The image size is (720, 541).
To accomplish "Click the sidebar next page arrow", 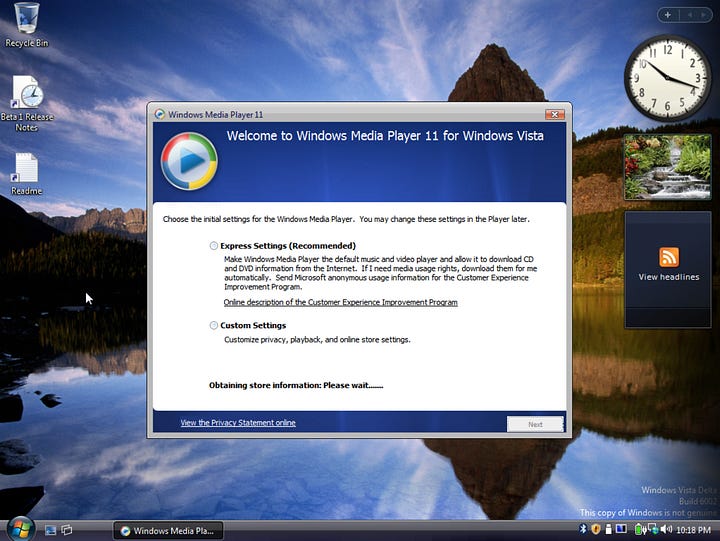I will tap(703, 15).
